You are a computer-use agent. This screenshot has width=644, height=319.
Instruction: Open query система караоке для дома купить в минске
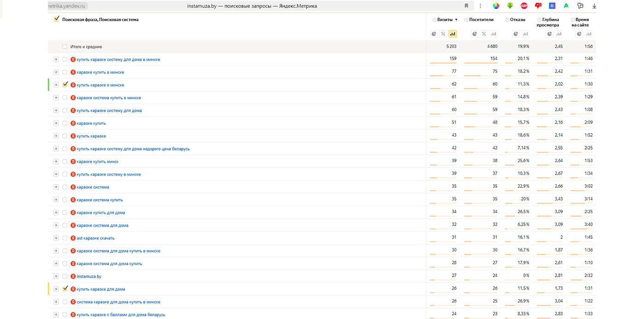click(118, 302)
